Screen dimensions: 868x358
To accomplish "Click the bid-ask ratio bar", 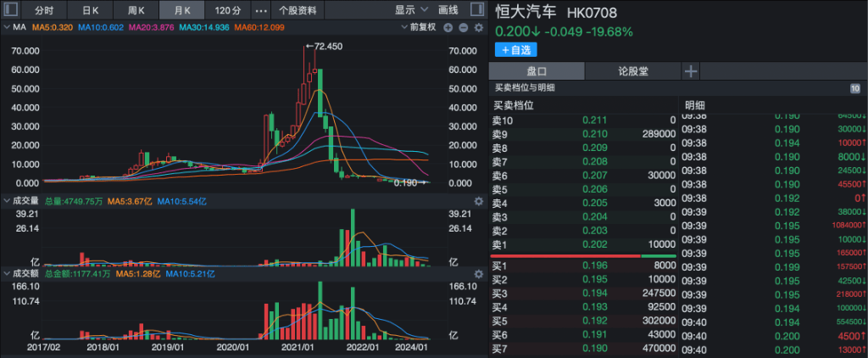I will coord(583,256).
